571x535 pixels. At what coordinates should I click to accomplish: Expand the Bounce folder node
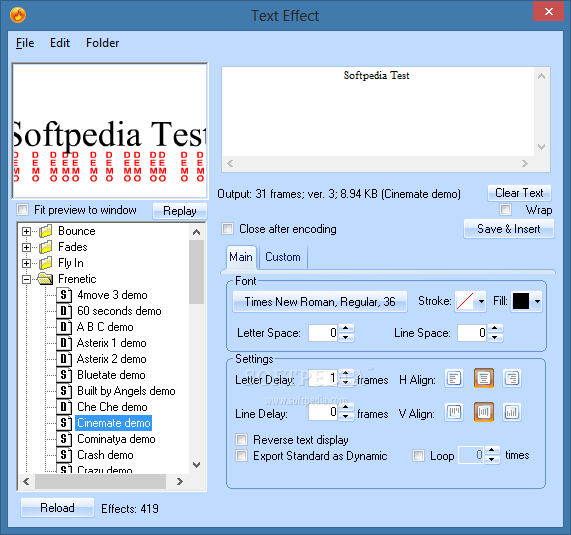[x=26, y=231]
